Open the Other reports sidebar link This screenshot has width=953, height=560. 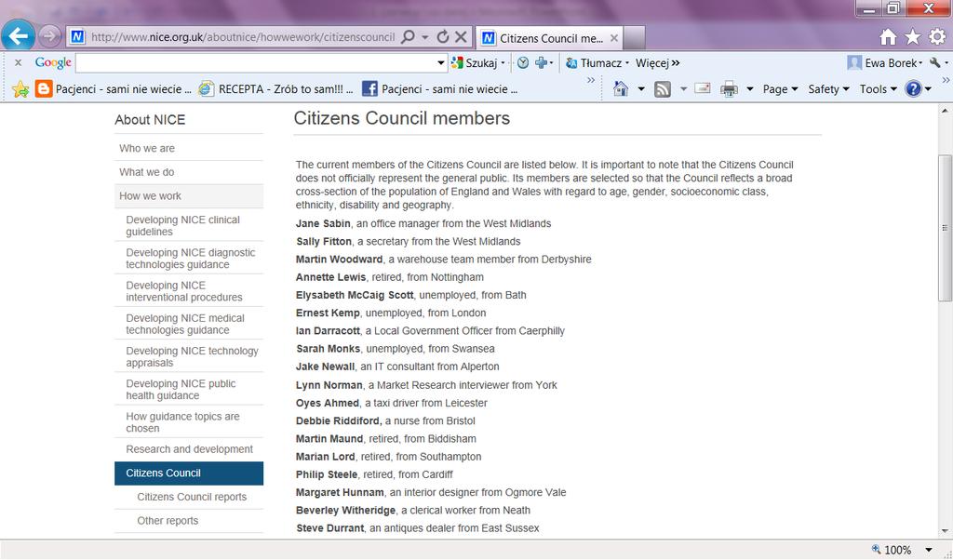click(x=168, y=521)
